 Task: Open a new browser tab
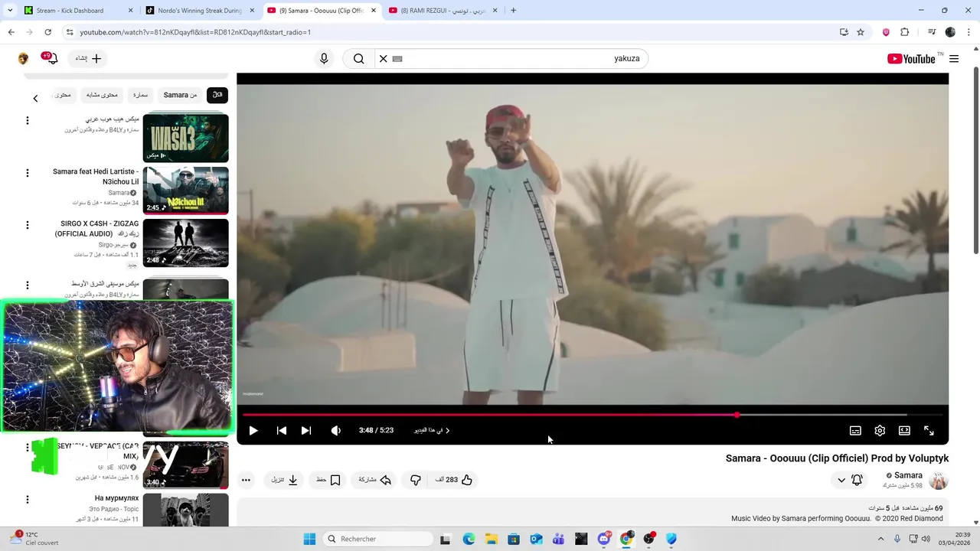pyautogui.click(x=513, y=11)
